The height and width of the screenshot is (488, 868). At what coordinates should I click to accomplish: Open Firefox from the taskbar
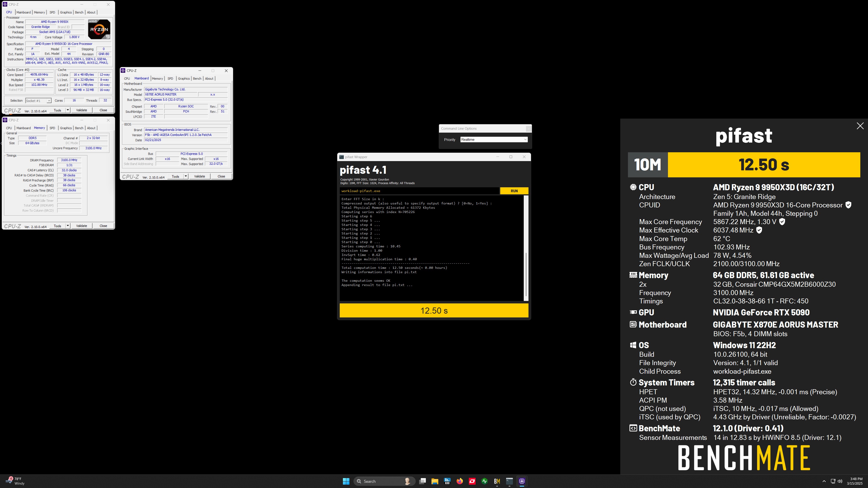(x=460, y=481)
